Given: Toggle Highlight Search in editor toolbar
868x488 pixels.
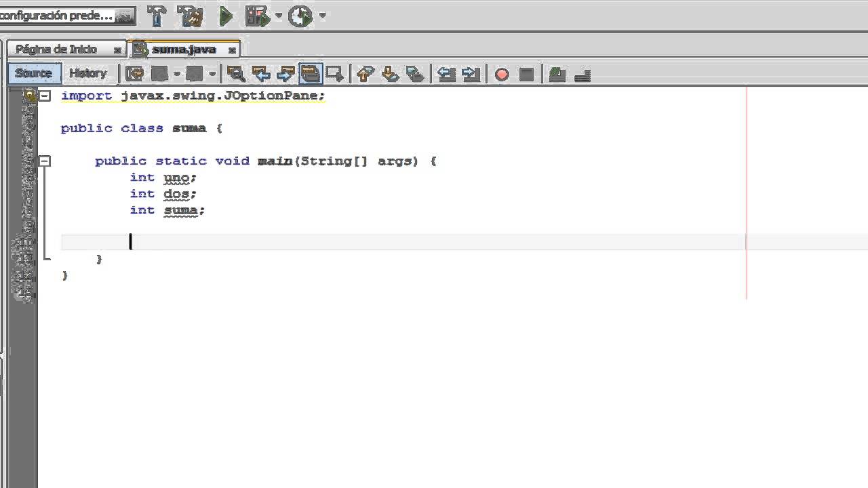Looking at the screenshot, I should pos(310,74).
